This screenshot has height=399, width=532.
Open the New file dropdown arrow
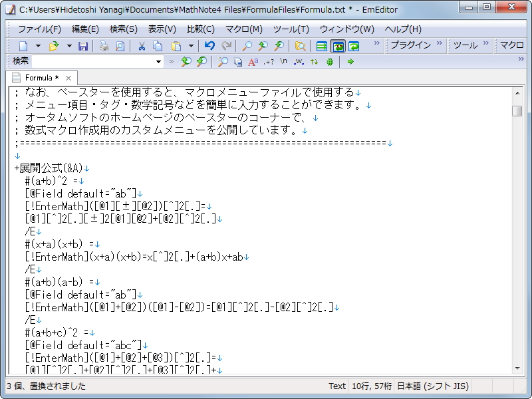pos(38,46)
